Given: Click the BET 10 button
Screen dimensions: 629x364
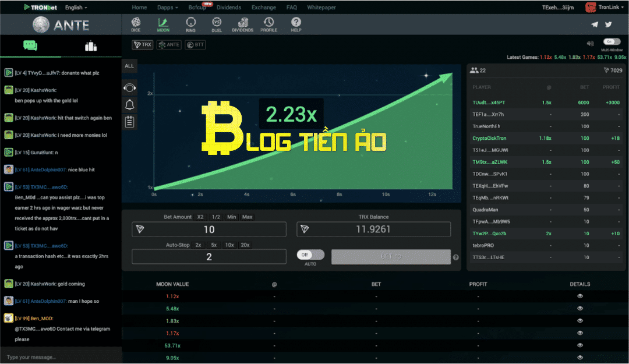Looking at the screenshot, I should click(x=391, y=256).
